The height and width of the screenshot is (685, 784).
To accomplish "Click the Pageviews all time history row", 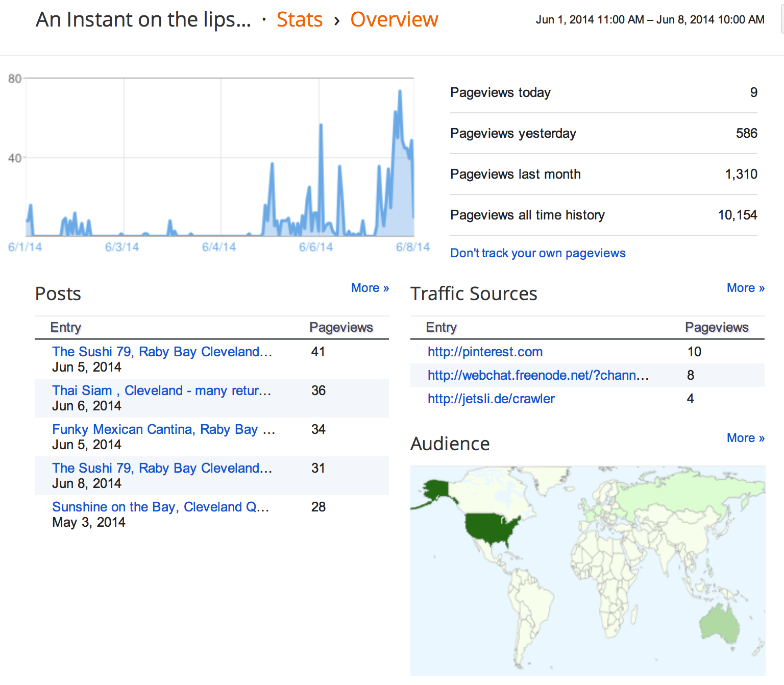I will tap(602, 215).
